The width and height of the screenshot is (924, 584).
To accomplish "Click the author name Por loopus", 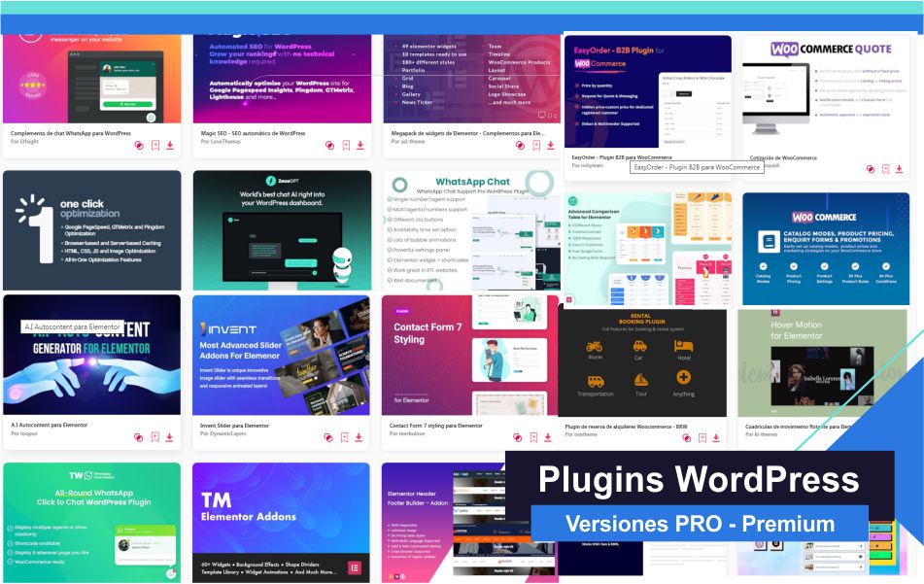I will (23, 433).
